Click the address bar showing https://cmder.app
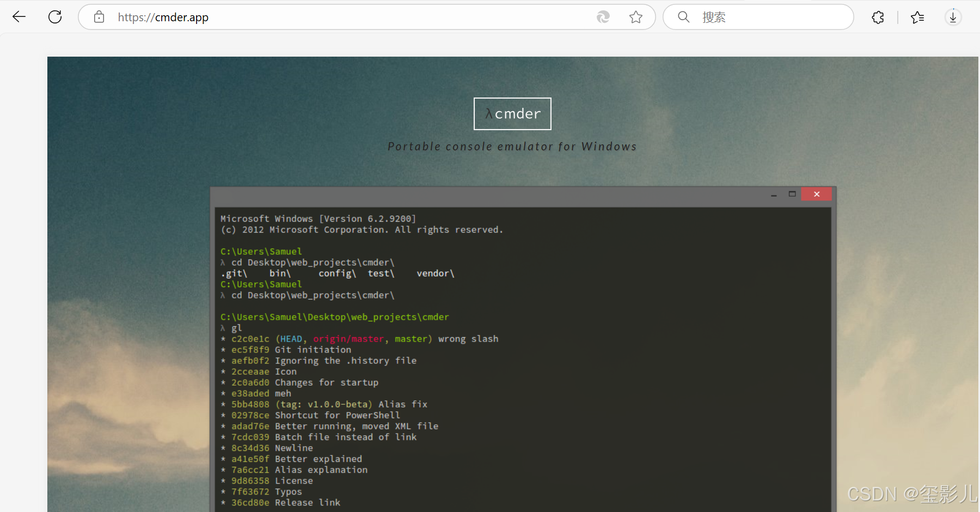980x512 pixels. 366,17
